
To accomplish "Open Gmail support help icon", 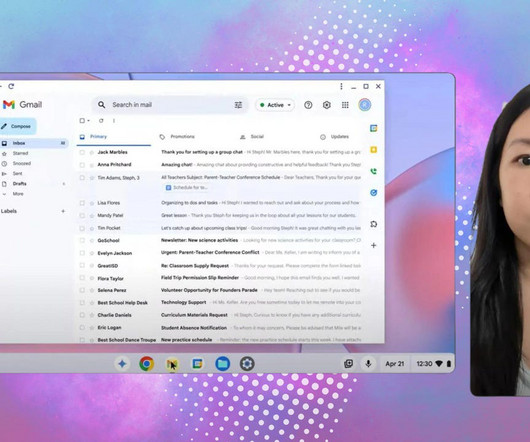I will click(308, 105).
